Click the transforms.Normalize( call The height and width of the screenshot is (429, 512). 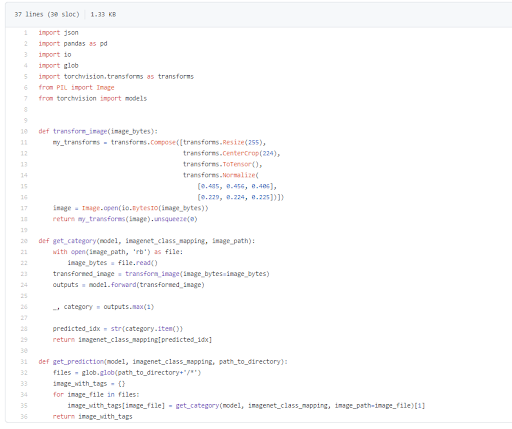tap(221, 175)
